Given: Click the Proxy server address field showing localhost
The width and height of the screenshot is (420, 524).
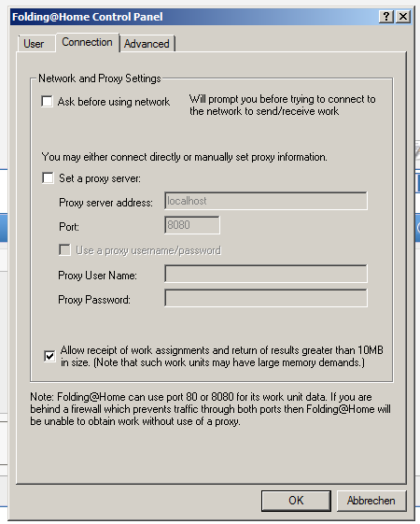Looking at the screenshot, I should [266, 201].
